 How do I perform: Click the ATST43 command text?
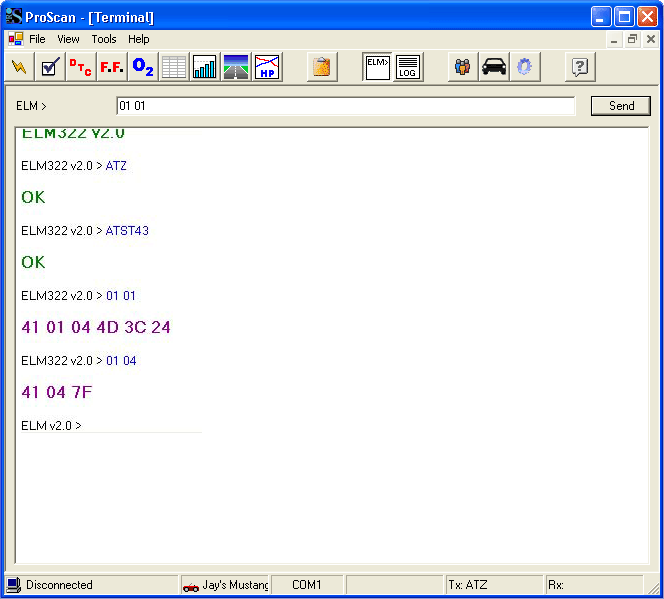pos(127,231)
